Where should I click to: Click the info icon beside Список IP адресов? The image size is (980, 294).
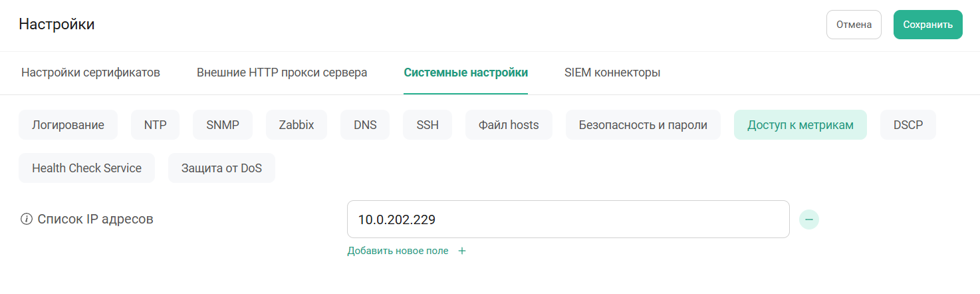[27, 220]
